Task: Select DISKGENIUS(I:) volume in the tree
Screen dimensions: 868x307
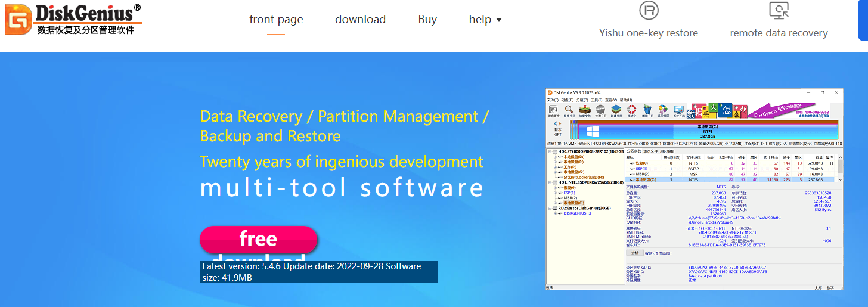Action: [x=578, y=213]
